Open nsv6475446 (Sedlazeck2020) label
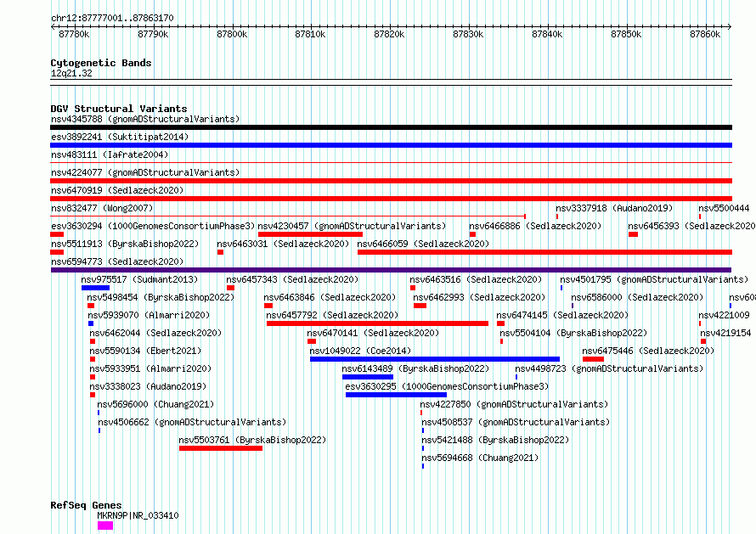 coord(648,351)
